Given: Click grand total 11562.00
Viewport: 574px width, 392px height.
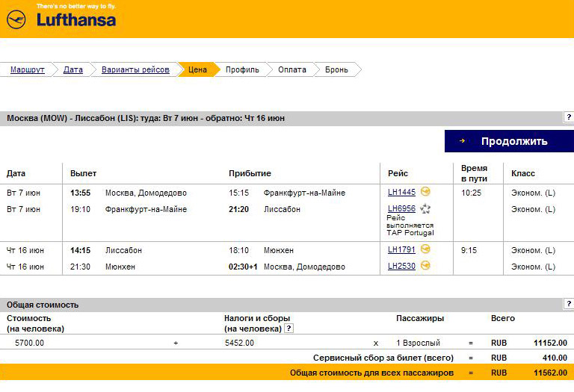Looking at the screenshot, I should [550, 373].
